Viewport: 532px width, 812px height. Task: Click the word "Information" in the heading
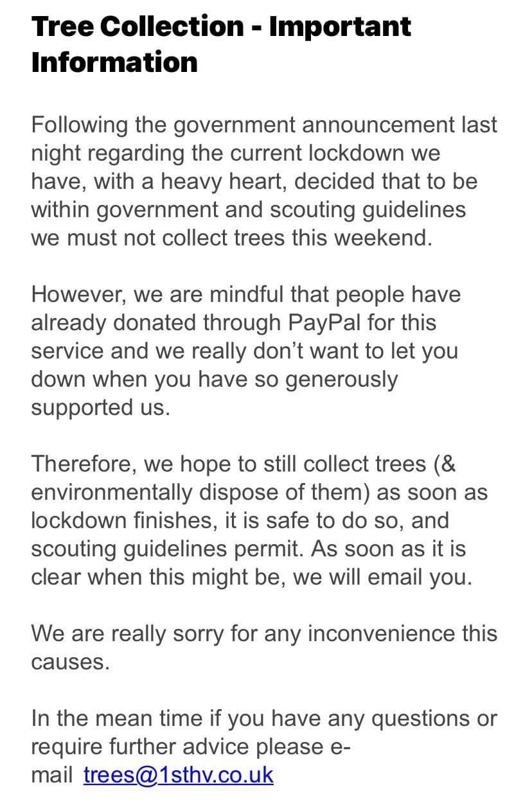[x=114, y=62]
